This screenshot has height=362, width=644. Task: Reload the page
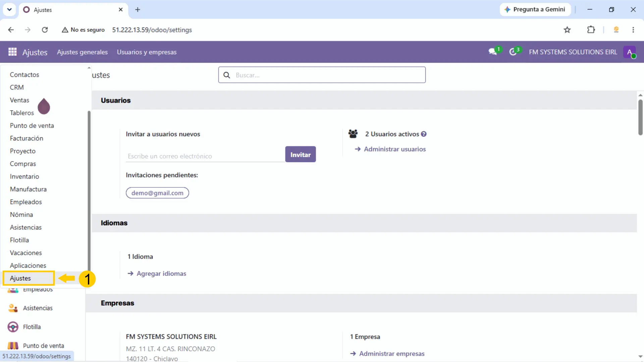point(45,30)
